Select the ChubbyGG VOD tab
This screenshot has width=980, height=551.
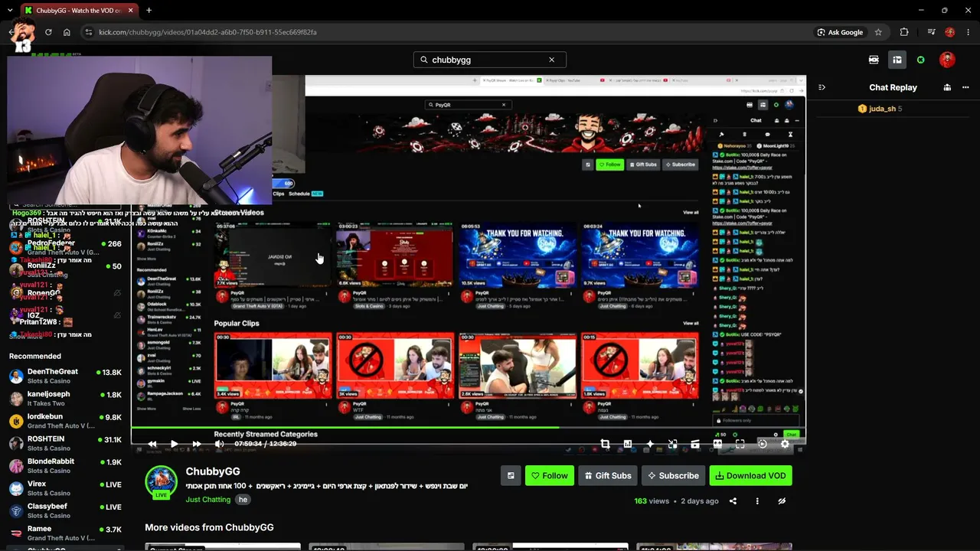coord(79,11)
